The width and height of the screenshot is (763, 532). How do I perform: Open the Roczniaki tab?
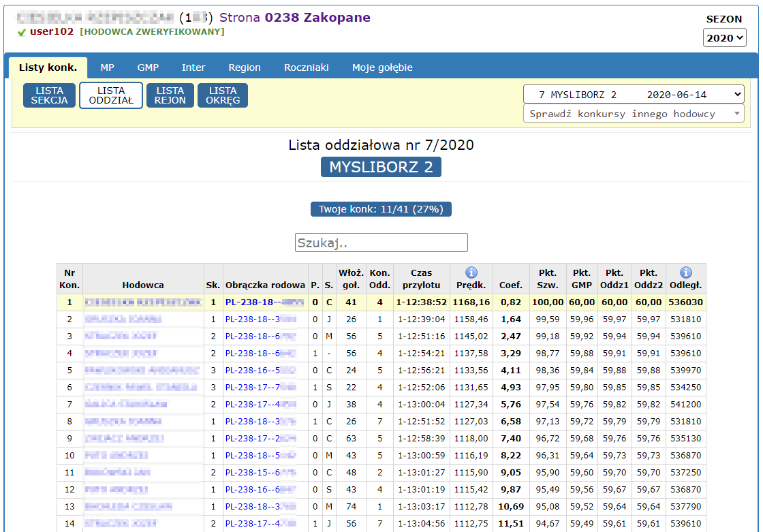[306, 67]
